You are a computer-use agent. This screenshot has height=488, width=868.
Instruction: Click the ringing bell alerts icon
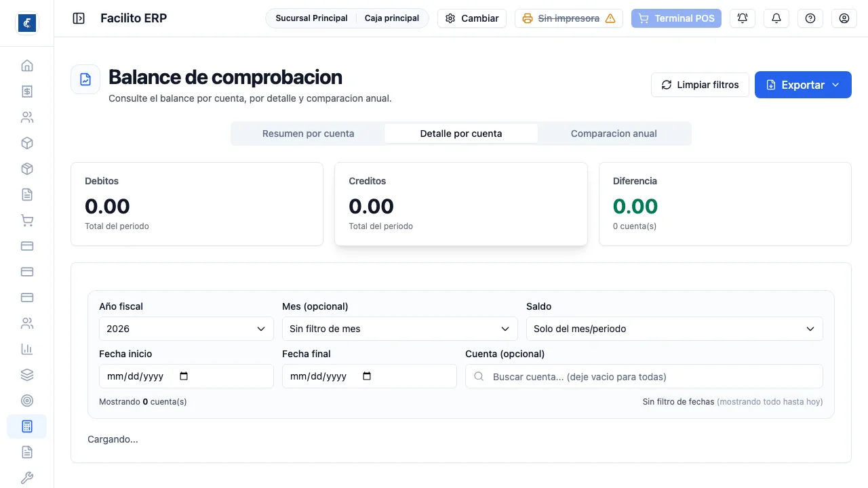point(743,18)
